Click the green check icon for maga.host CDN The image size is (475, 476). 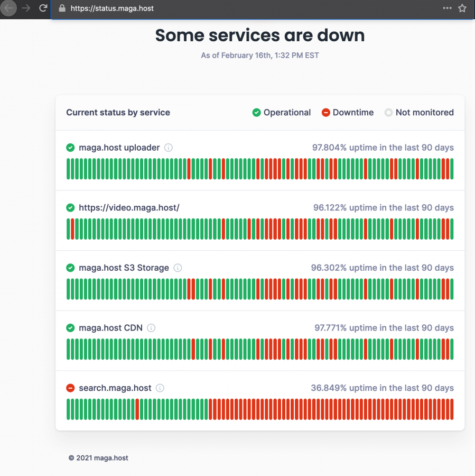70,328
